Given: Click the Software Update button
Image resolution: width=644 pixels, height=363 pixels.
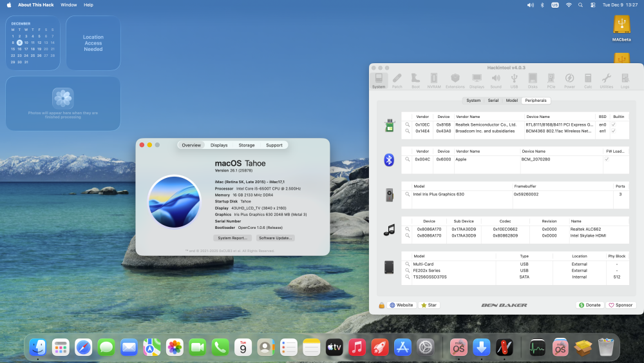Looking at the screenshot, I should tap(275, 238).
